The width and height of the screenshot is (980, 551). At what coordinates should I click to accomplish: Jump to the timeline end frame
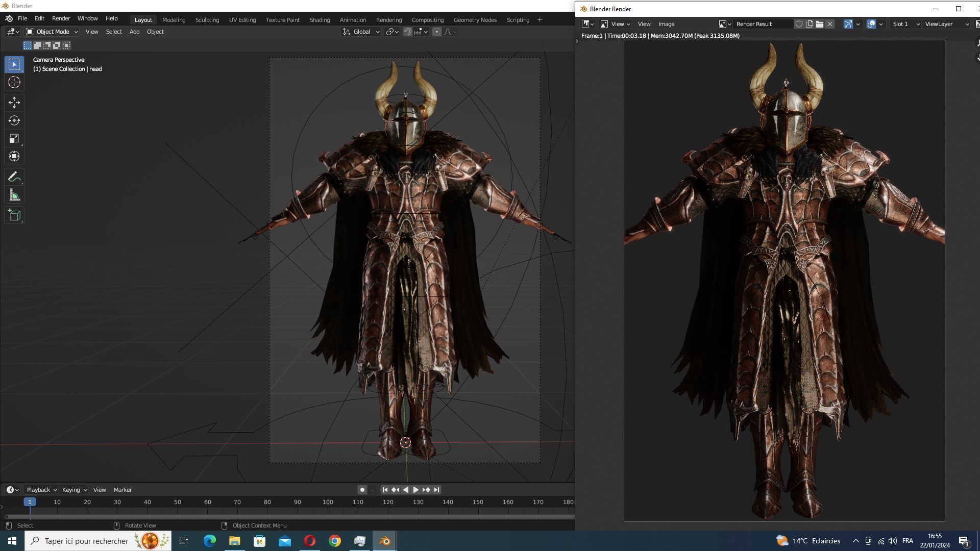[436, 490]
